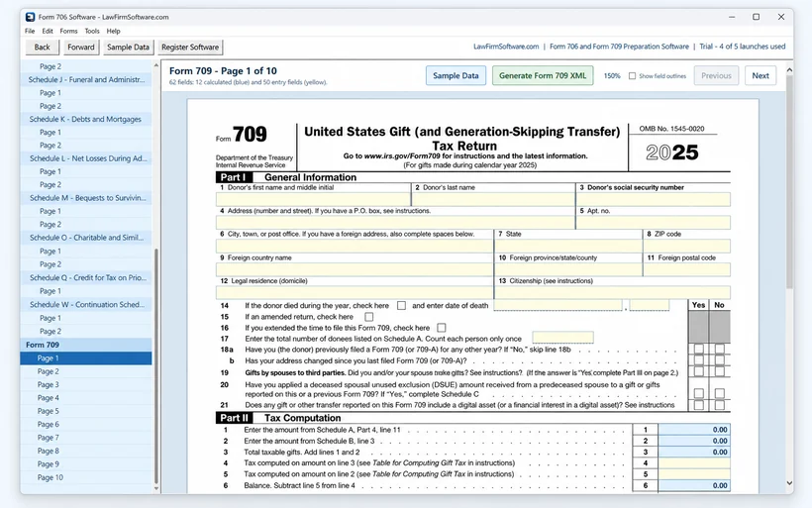Viewport: 812px width, 508px height.
Task: Select Schedule K - Debts and Mortgages
Action: (x=86, y=119)
